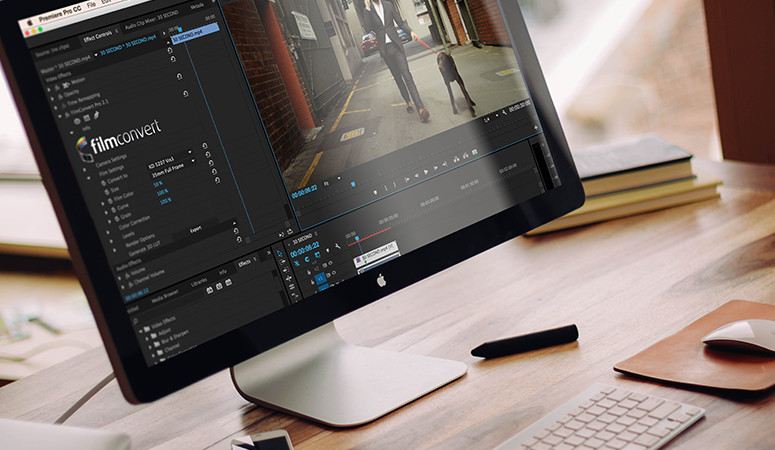Expand the Video Effects folder
Image resolution: width=775 pixels, height=450 pixels.
pyautogui.click(x=141, y=331)
